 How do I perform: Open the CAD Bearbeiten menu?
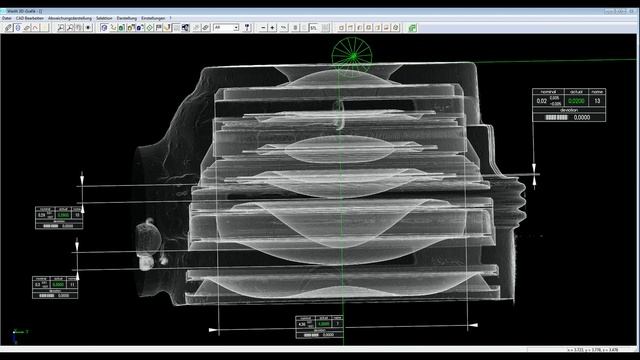(30, 18)
